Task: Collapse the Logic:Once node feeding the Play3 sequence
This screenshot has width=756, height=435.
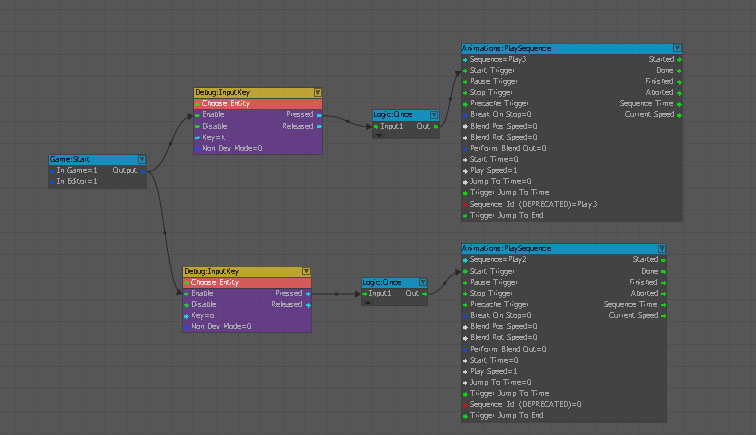Action: 434,115
